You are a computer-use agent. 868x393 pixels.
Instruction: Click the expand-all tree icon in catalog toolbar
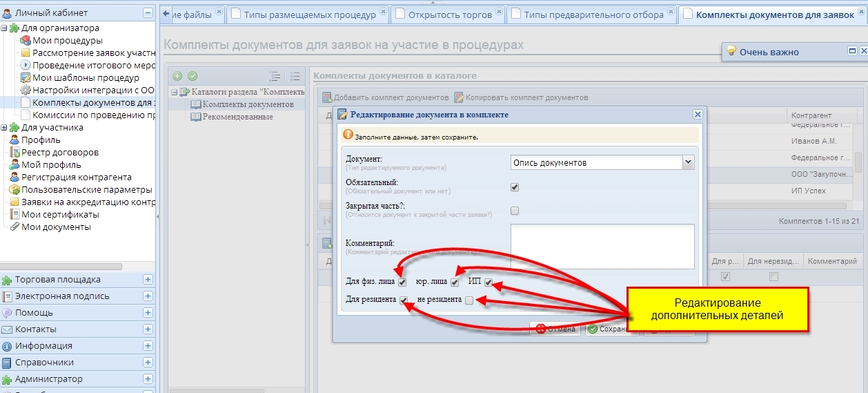coord(275,77)
